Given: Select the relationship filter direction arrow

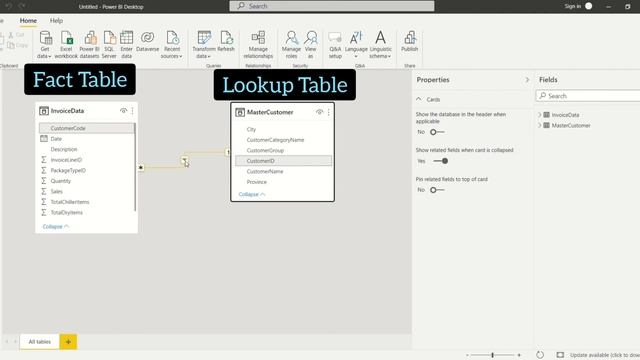Looking at the screenshot, I should pos(184,160).
